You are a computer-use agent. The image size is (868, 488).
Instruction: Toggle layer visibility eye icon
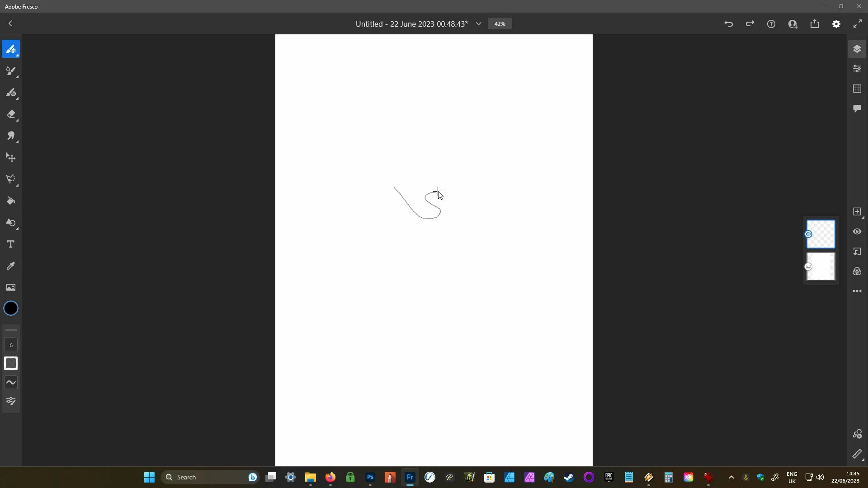(857, 232)
